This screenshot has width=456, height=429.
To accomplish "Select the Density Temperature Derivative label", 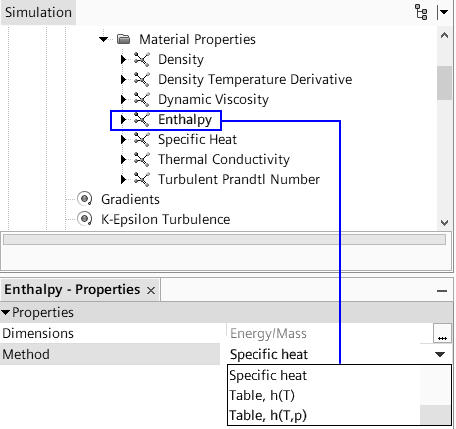I will pos(255,79).
